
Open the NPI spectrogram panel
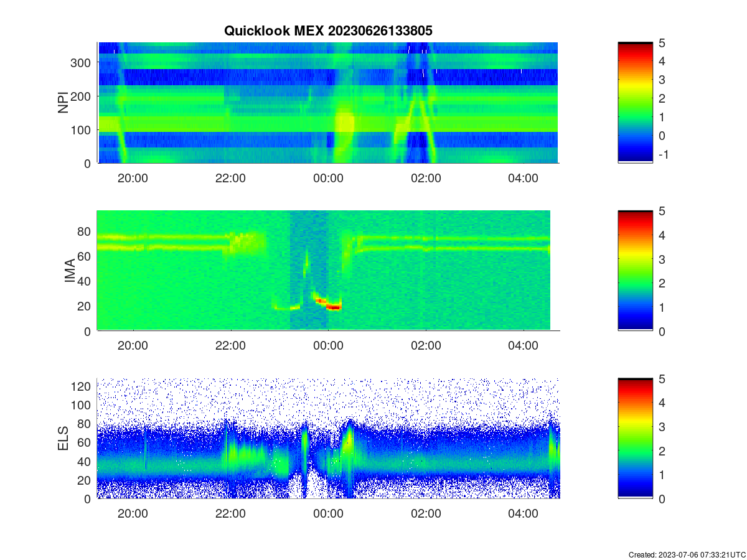(x=328, y=103)
